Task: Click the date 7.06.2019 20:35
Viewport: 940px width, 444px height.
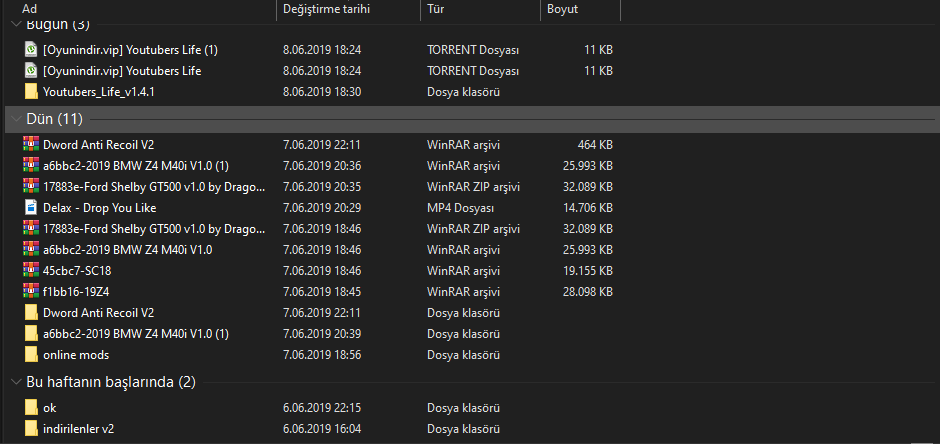Action: click(x=322, y=186)
